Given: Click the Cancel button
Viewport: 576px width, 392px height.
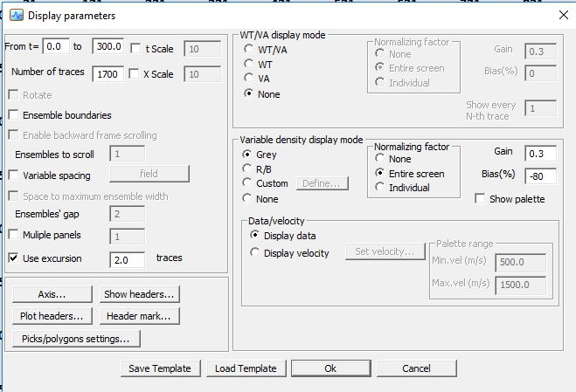Looking at the screenshot, I should point(417,368).
